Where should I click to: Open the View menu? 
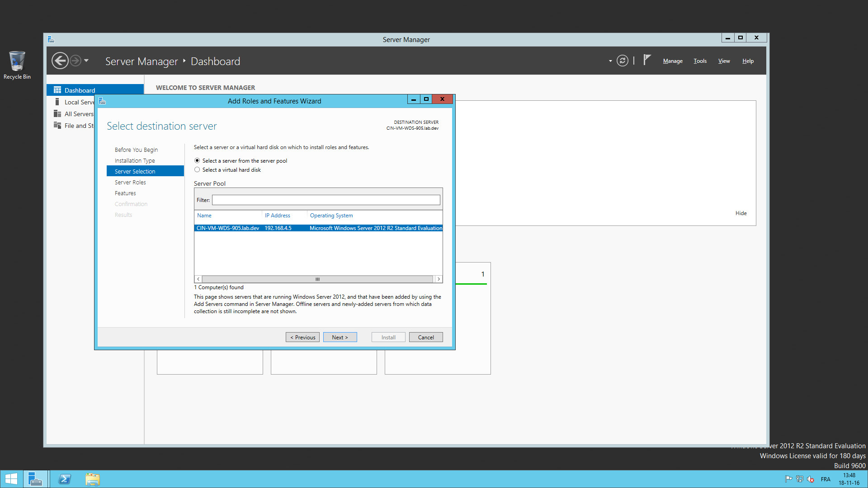click(x=724, y=61)
